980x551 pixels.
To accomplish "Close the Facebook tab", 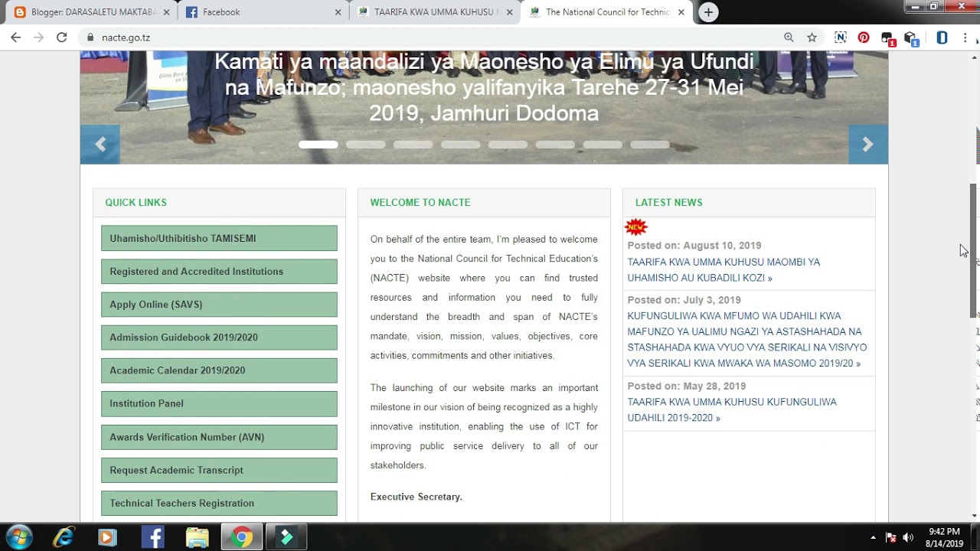I will (338, 12).
